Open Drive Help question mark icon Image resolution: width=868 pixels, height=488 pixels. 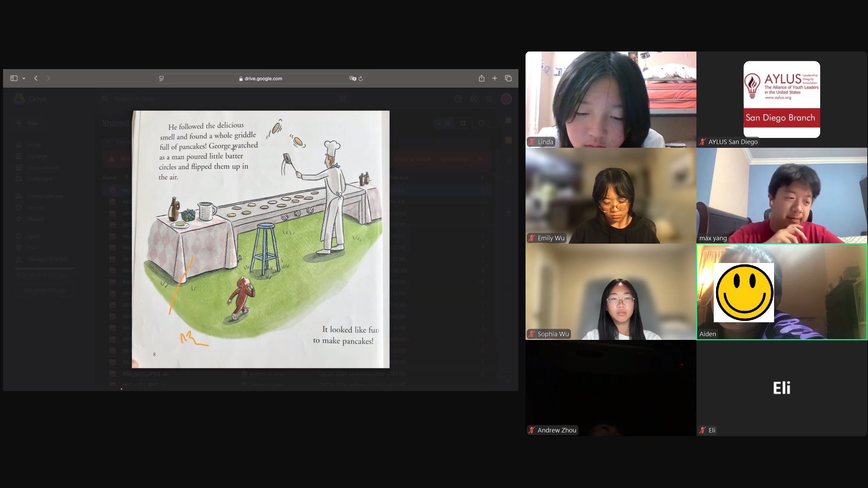tap(458, 99)
